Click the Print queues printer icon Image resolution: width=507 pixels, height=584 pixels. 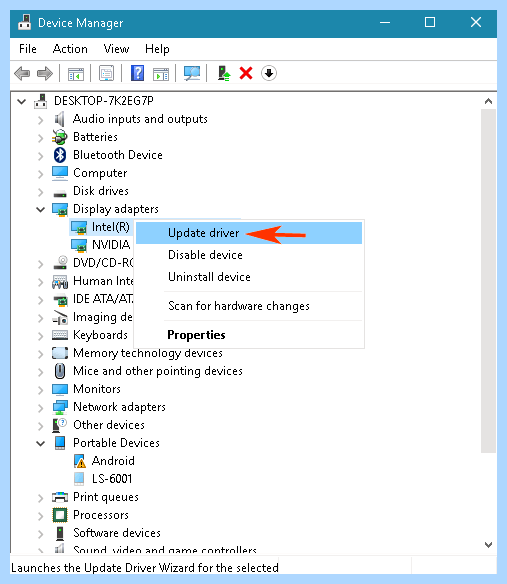[60, 497]
